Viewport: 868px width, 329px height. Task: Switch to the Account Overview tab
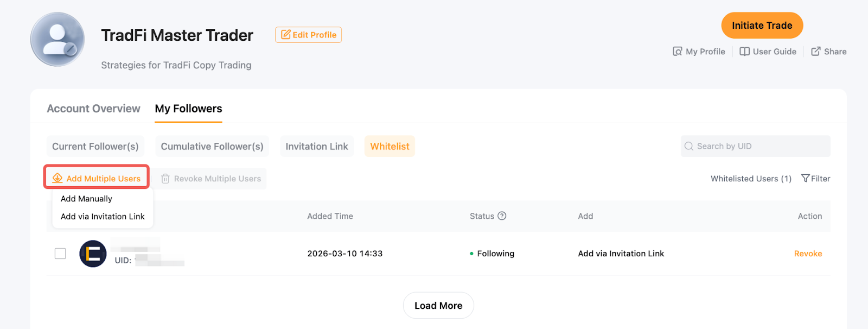(x=93, y=109)
